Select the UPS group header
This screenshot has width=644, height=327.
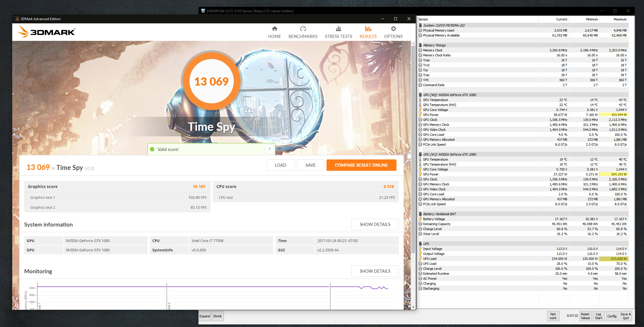point(523,244)
